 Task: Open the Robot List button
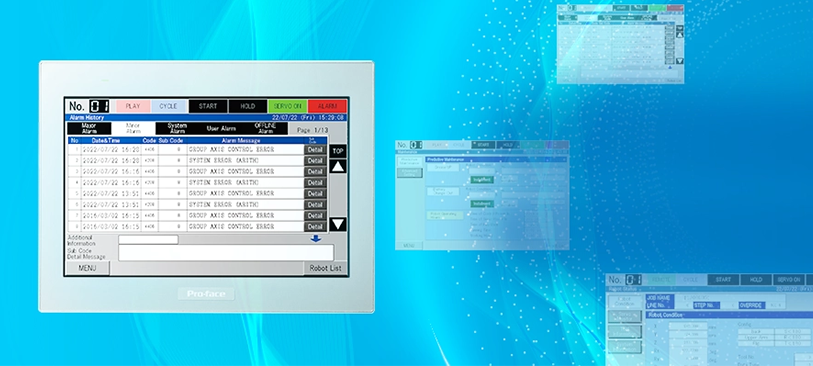326,268
